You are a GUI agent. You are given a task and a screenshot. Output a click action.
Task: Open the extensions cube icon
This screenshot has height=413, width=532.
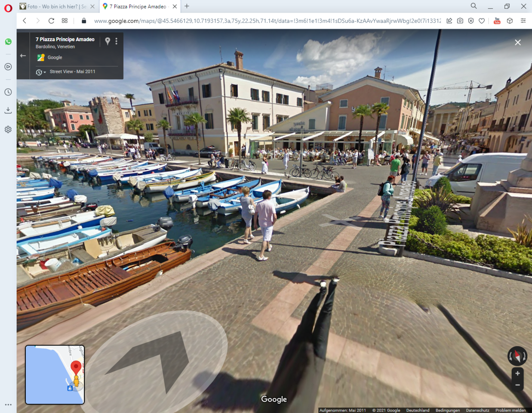(510, 21)
